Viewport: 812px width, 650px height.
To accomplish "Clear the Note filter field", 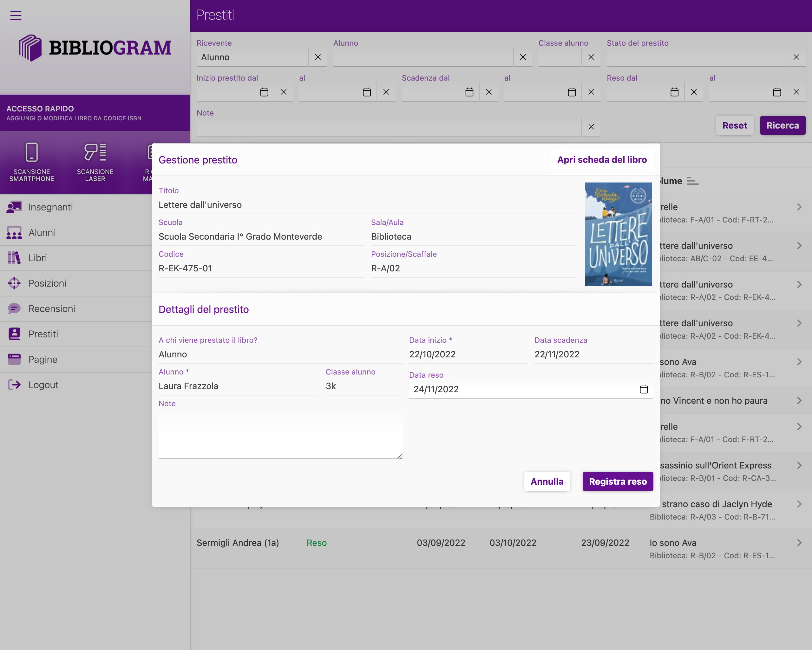I will 591,127.
